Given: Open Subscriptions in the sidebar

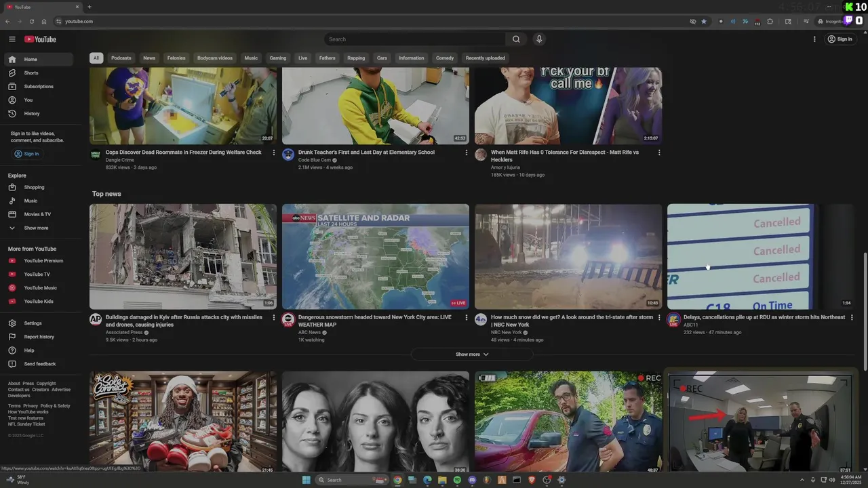Looking at the screenshot, I should [39, 87].
